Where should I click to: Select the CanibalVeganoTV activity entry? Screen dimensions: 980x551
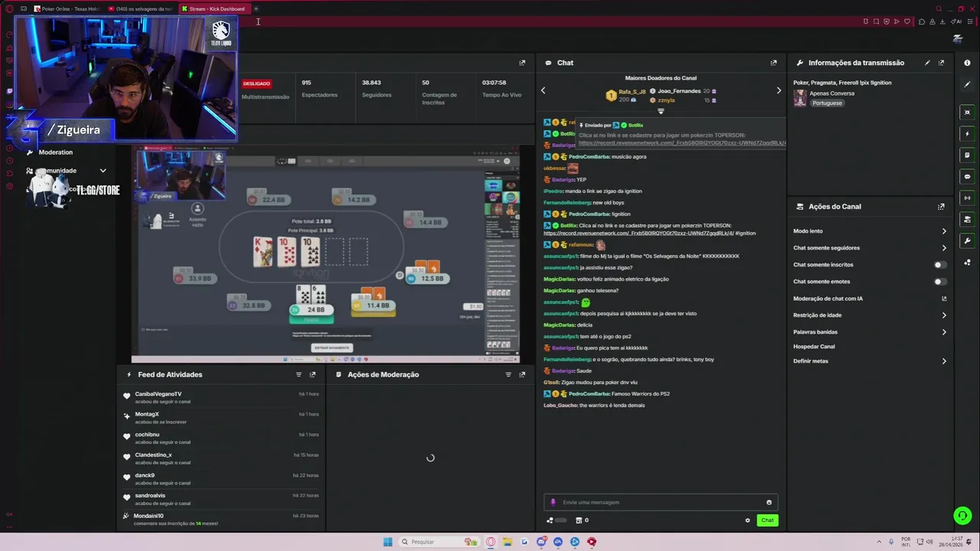coord(221,397)
